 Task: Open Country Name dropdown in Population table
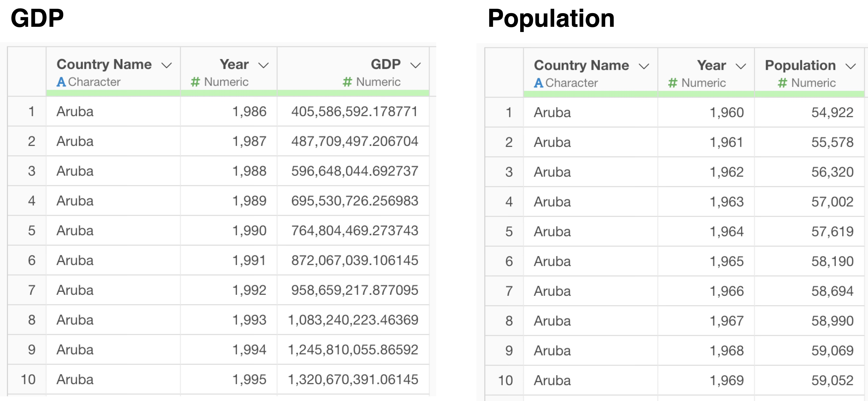(x=644, y=66)
